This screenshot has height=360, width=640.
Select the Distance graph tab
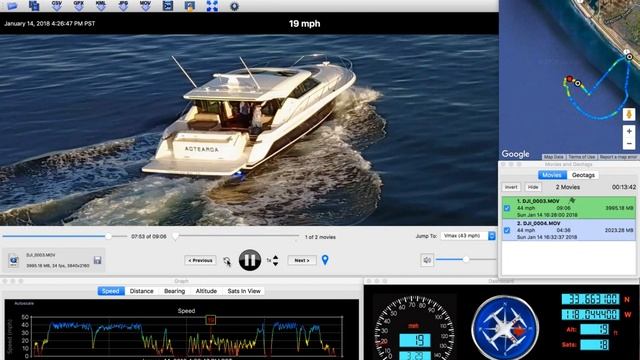pyautogui.click(x=142, y=291)
